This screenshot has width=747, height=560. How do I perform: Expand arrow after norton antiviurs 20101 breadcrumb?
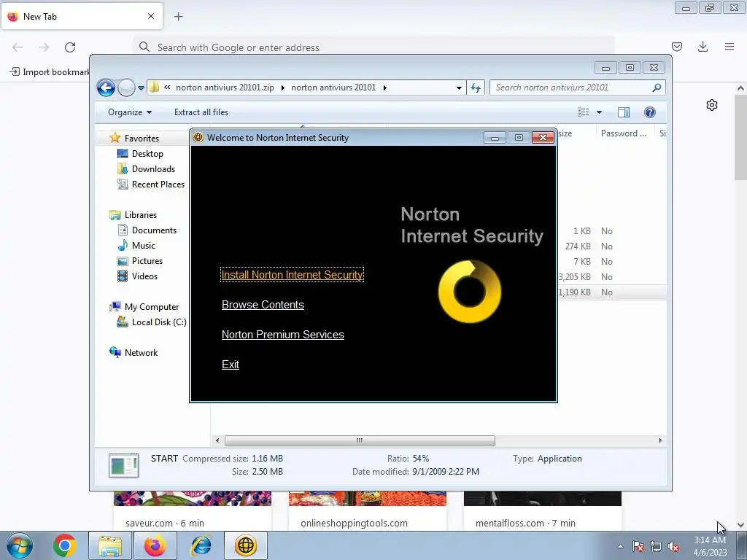pos(385,87)
